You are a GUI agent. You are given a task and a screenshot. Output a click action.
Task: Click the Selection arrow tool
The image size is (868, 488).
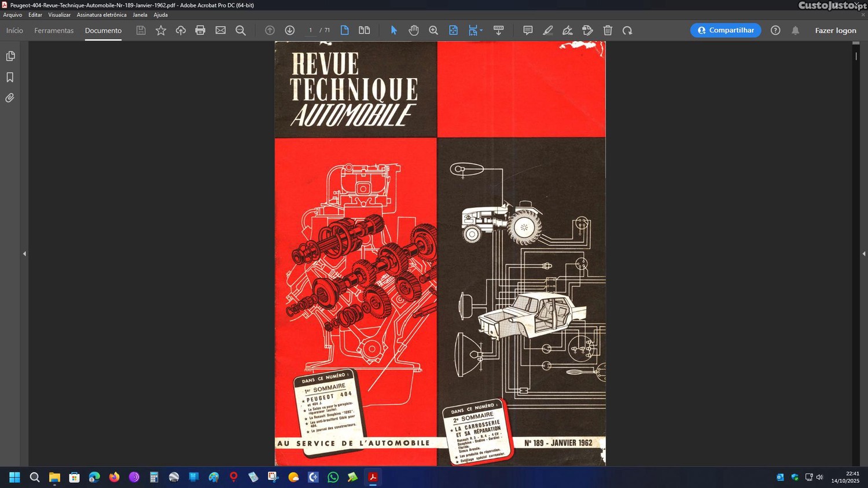(394, 31)
